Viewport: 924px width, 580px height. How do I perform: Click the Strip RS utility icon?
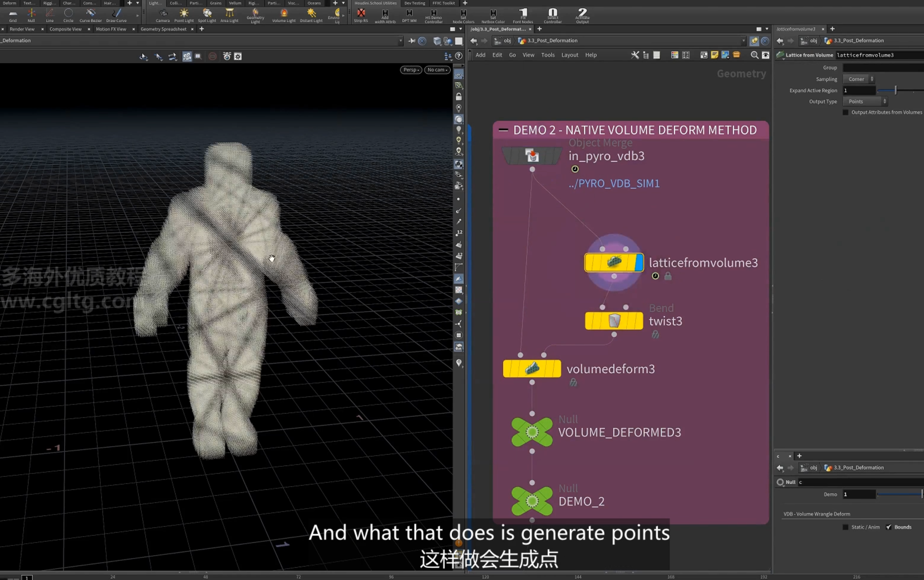(x=361, y=15)
